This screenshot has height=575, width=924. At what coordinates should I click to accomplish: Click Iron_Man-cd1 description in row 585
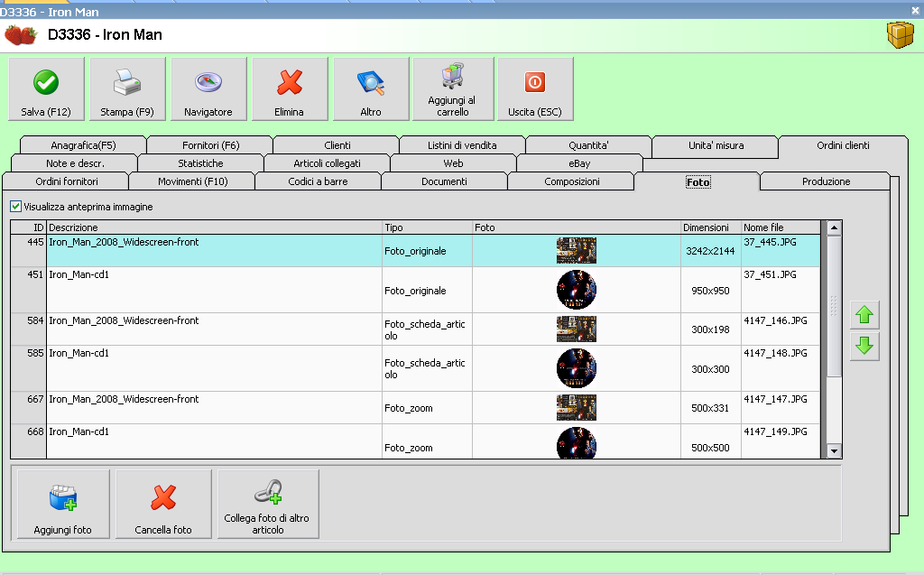coord(79,353)
